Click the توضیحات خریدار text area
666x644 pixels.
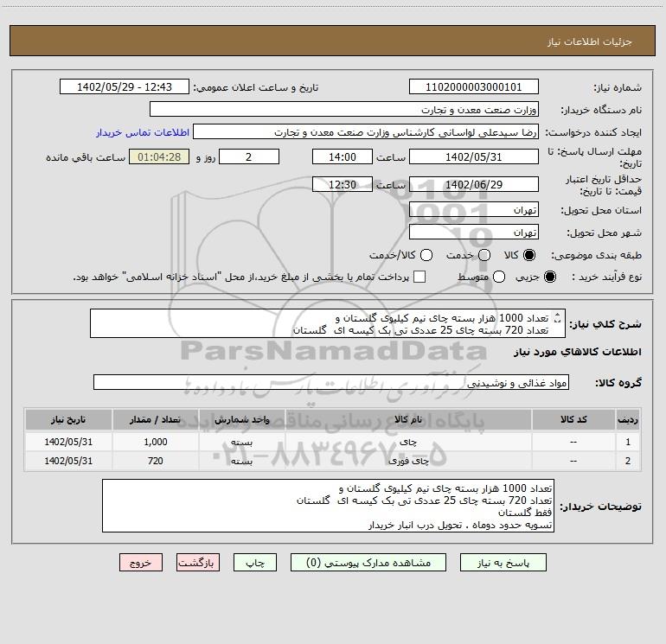click(328, 506)
